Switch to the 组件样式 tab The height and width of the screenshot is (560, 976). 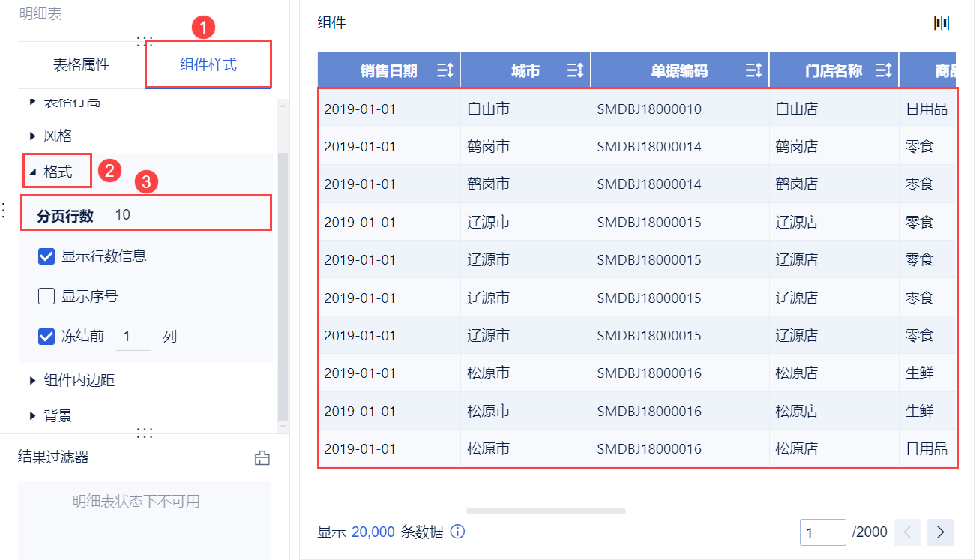click(x=208, y=65)
